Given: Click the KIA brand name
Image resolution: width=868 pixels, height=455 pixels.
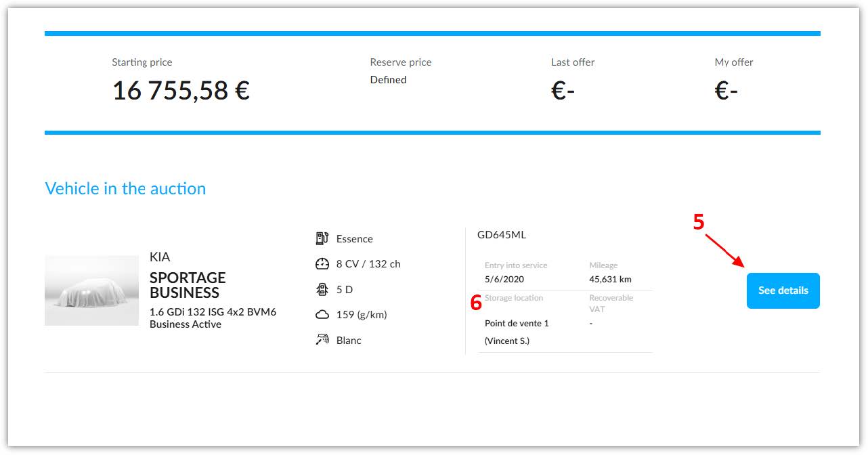Looking at the screenshot, I should point(160,257).
